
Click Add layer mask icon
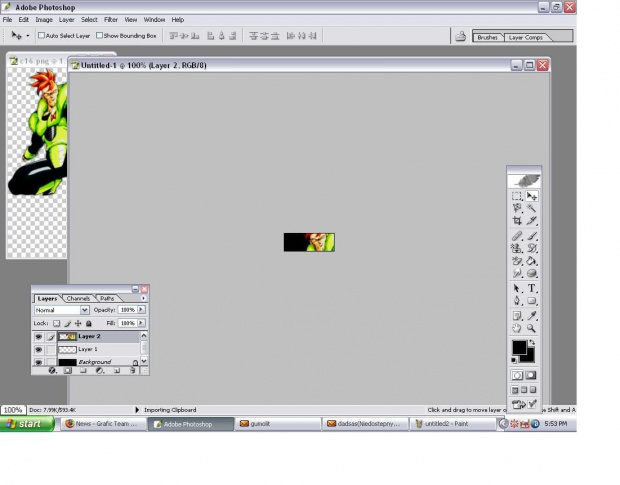pos(68,370)
